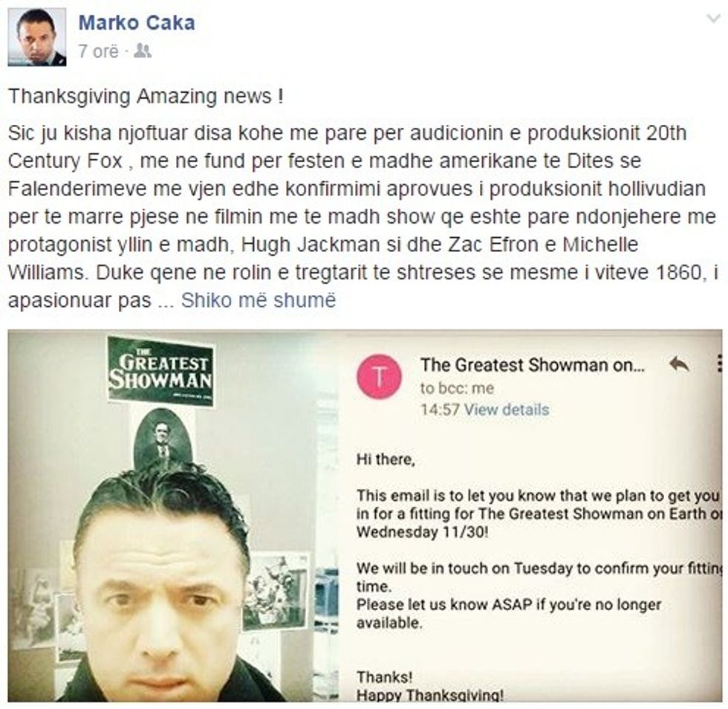Viewport: 728px width, 709px height.
Task: Click the oval portrait below the sign
Action: (x=162, y=439)
